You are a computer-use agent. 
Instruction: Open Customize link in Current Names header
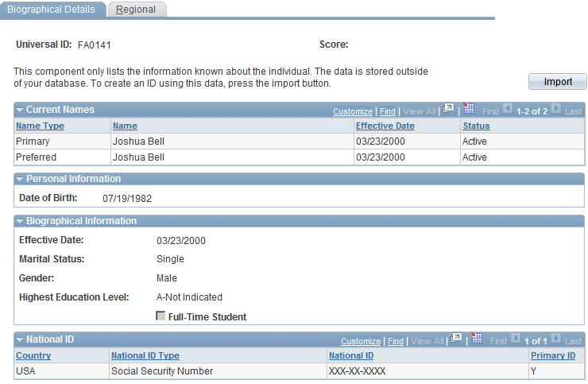353,111
